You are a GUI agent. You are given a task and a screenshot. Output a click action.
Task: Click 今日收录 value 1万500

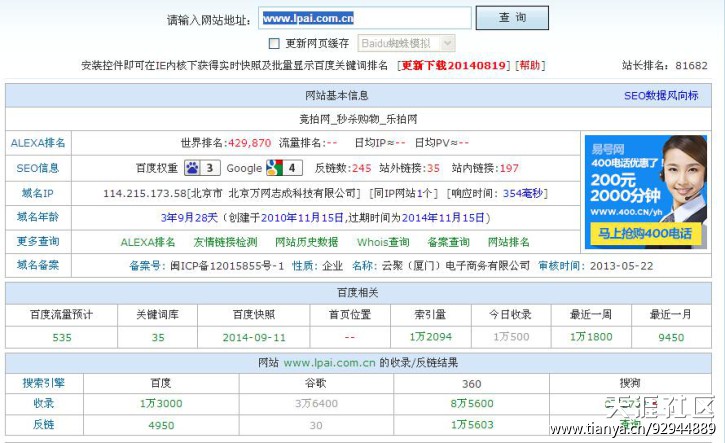pos(511,337)
